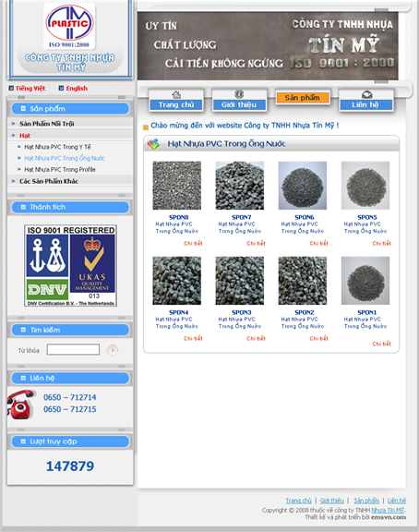Click the flag icon beside English
The width and height of the screenshot is (419, 532).
tap(61, 89)
